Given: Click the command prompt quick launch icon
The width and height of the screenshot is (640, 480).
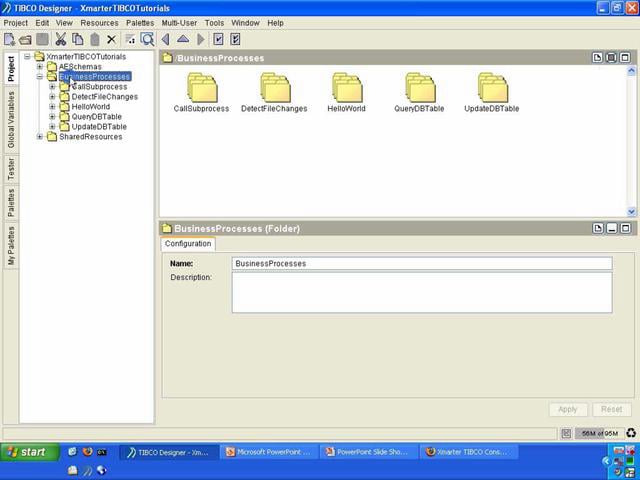Looking at the screenshot, I should coord(102,452).
